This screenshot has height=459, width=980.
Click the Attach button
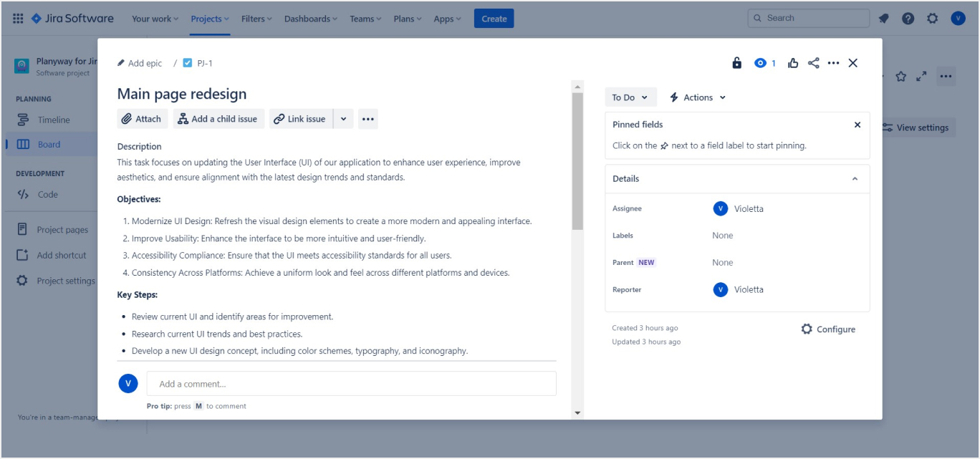(x=142, y=119)
